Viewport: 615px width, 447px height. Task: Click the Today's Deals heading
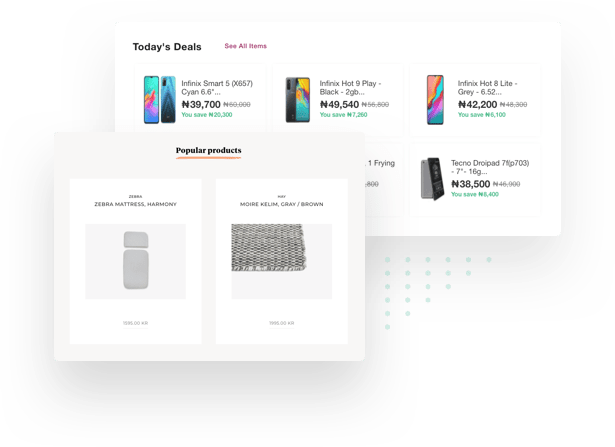pyautogui.click(x=167, y=47)
